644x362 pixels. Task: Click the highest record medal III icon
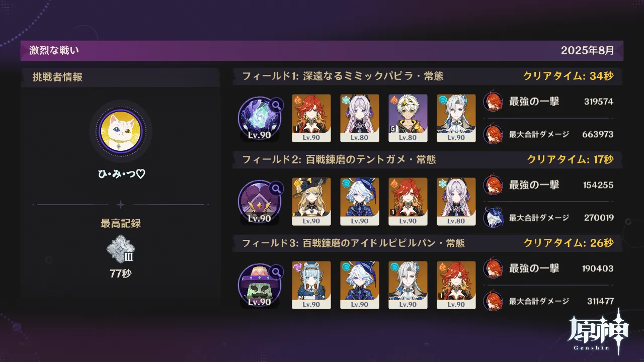click(121, 249)
